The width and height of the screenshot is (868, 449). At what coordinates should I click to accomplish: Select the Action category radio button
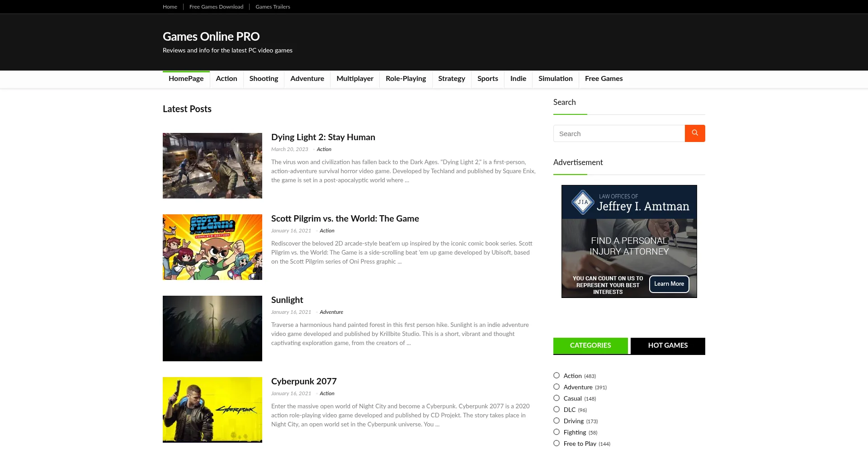tap(556, 375)
